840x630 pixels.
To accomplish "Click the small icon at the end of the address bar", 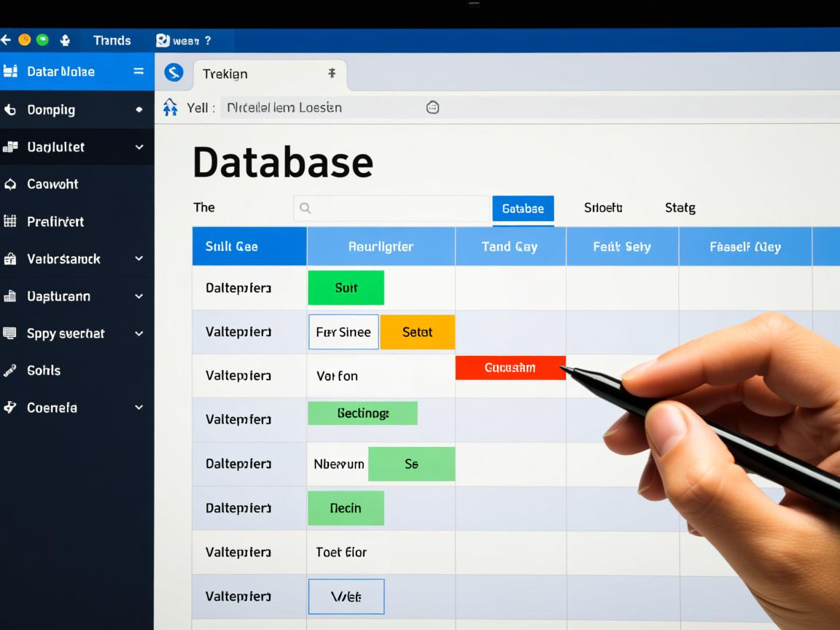I will pyautogui.click(x=432, y=107).
